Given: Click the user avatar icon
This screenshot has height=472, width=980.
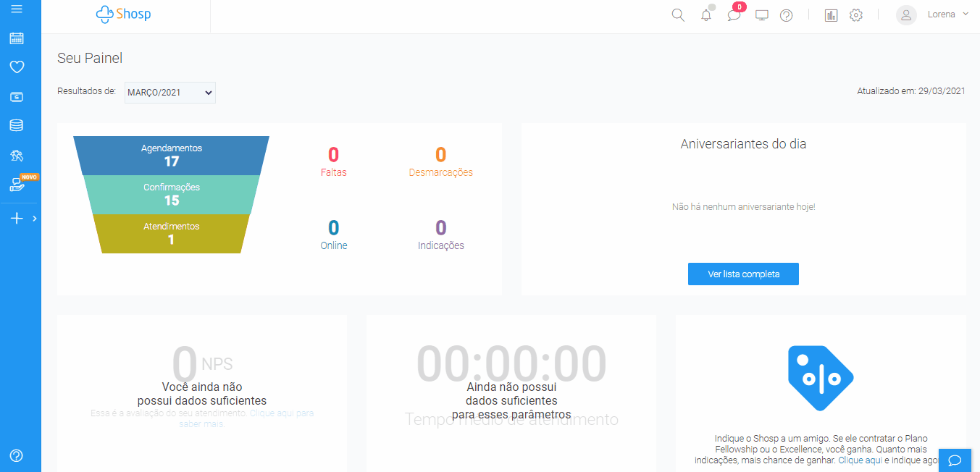Looking at the screenshot, I should [x=906, y=15].
